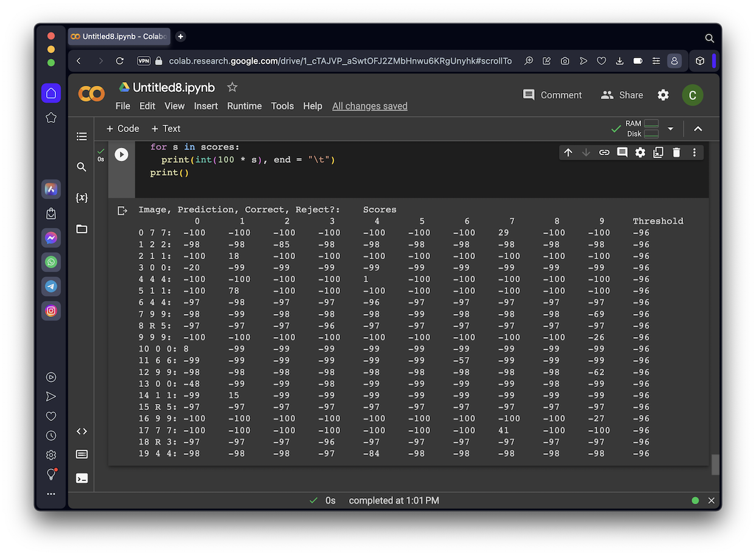Click the Share button

[x=622, y=95]
